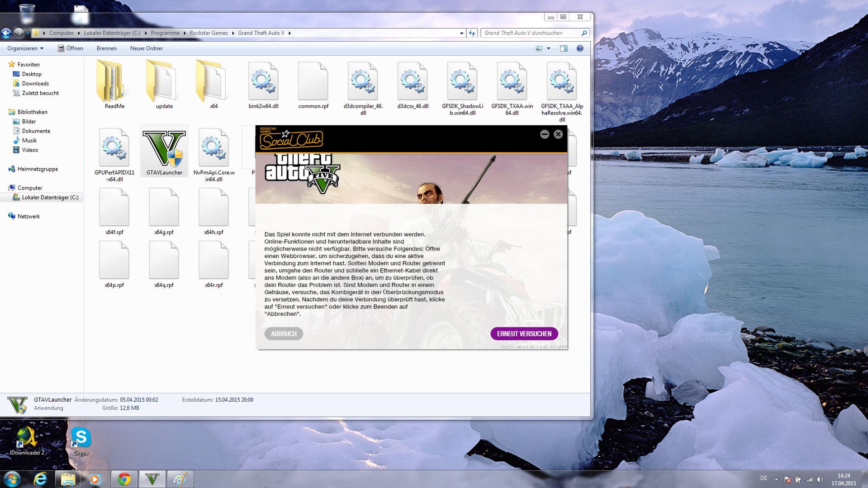
Task: Expand the Programme breadcrumb arrow
Action: tap(185, 33)
